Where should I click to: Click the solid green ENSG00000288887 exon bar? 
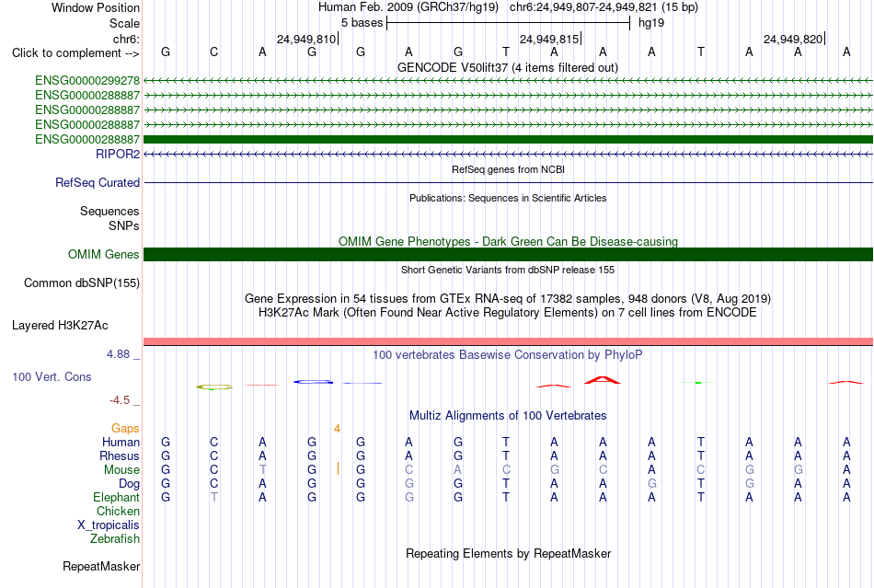[x=508, y=139]
